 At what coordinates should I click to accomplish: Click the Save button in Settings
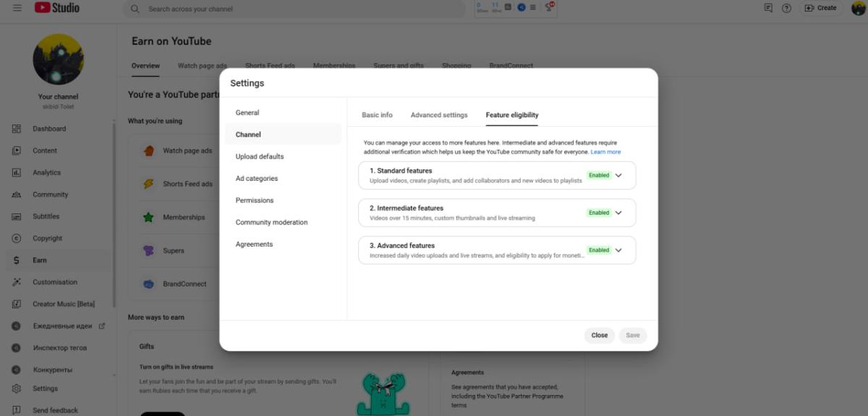click(633, 336)
